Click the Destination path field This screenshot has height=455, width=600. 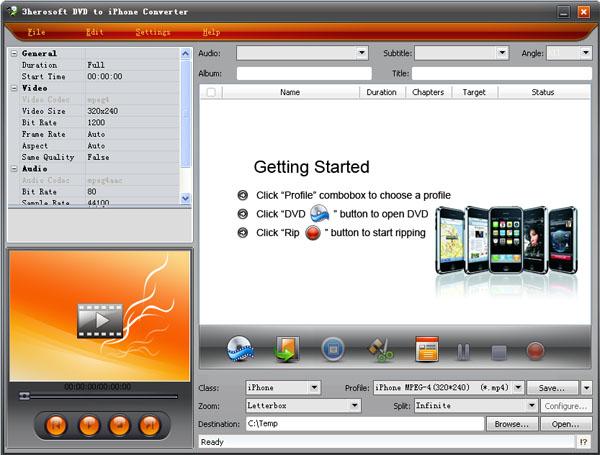click(x=365, y=424)
